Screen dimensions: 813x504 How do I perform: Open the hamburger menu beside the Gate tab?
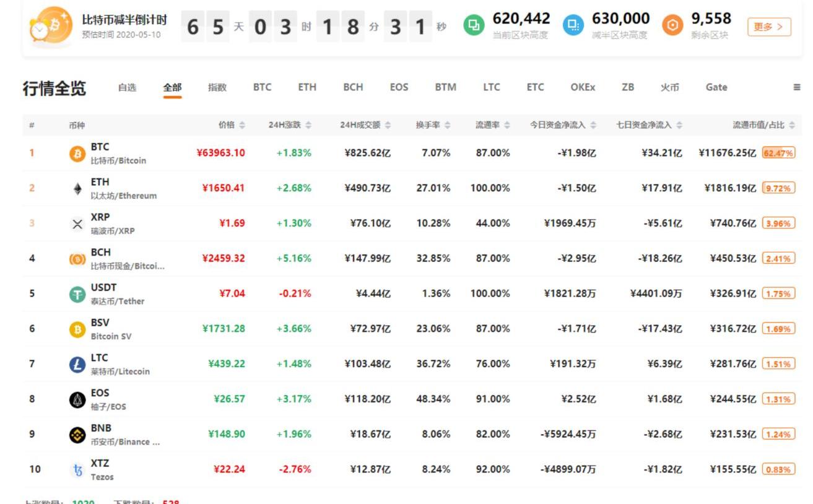pos(796,87)
